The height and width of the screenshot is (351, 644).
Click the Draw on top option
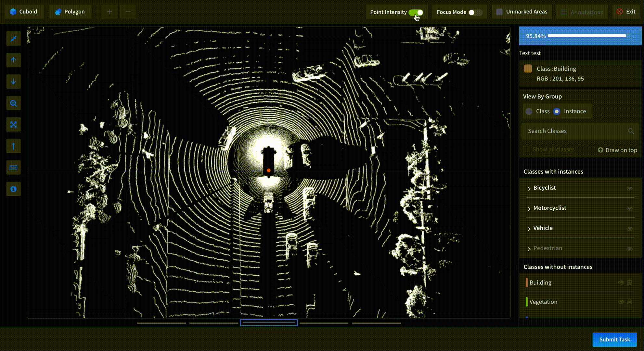point(617,150)
